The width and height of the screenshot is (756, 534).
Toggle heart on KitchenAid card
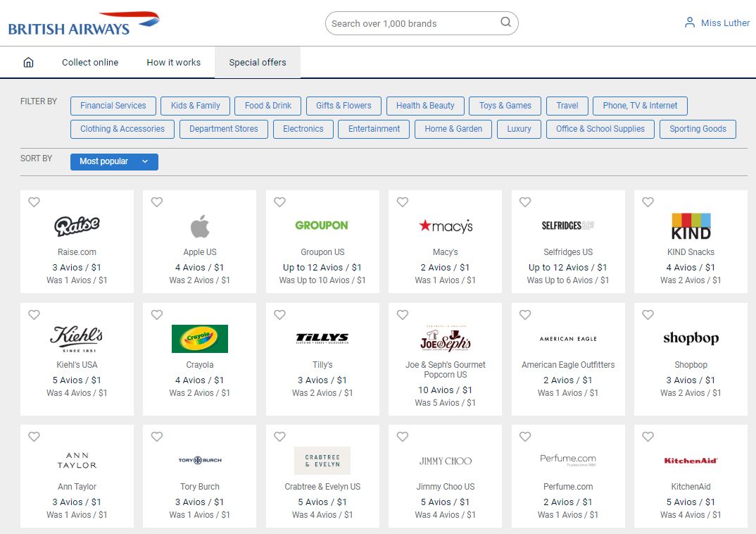(x=648, y=437)
